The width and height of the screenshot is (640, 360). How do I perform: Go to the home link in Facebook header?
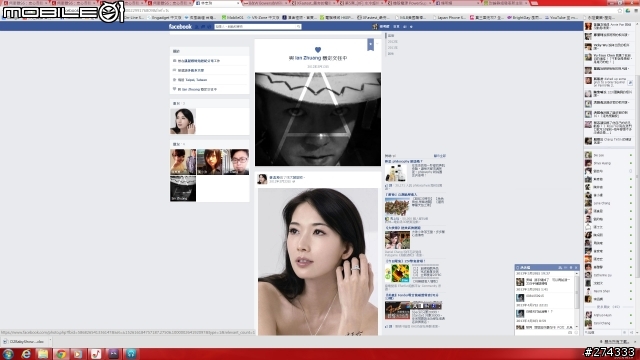396,27
